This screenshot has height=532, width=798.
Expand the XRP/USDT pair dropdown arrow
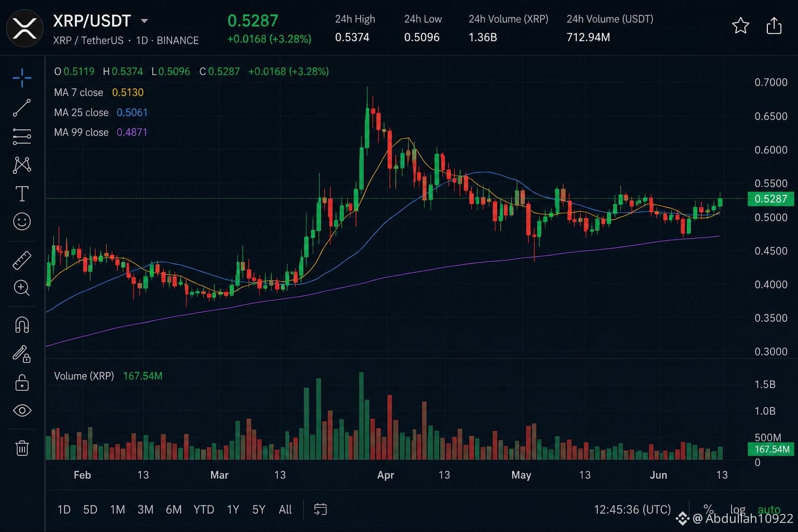(144, 21)
